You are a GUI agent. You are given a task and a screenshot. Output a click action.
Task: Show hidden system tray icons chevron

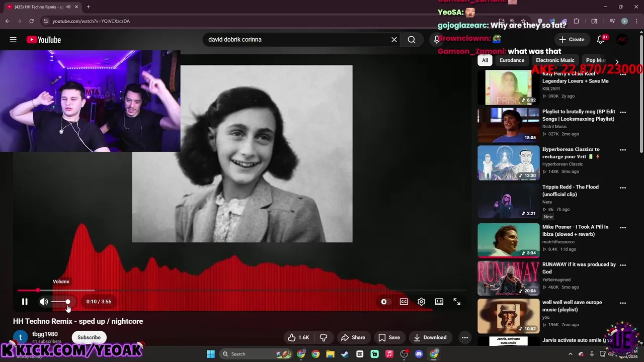click(570, 354)
